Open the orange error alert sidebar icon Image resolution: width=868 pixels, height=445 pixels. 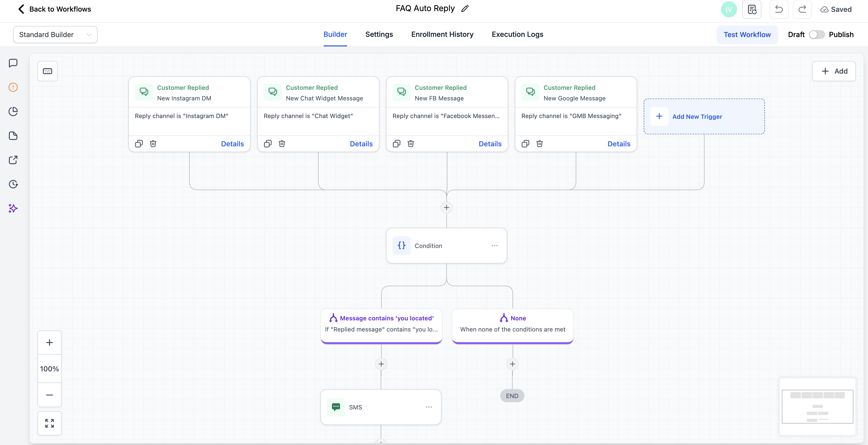click(13, 88)
